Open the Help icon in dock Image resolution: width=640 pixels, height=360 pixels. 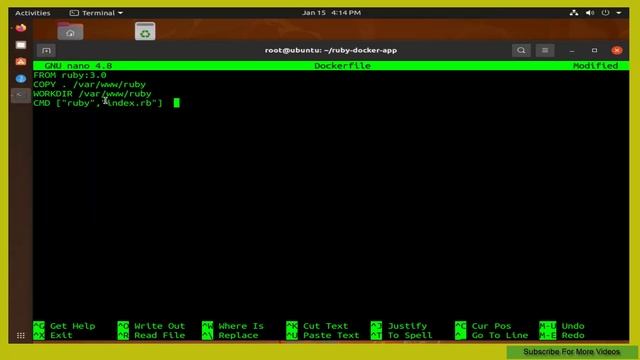(21, 78)
